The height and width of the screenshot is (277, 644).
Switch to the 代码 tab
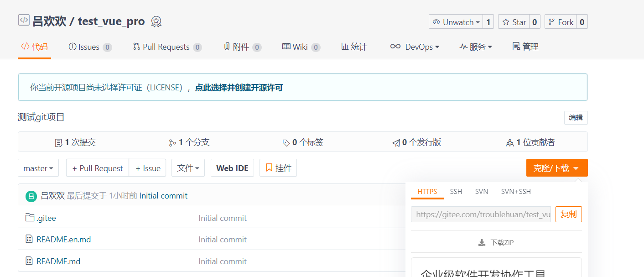click(x=34, y=47)
